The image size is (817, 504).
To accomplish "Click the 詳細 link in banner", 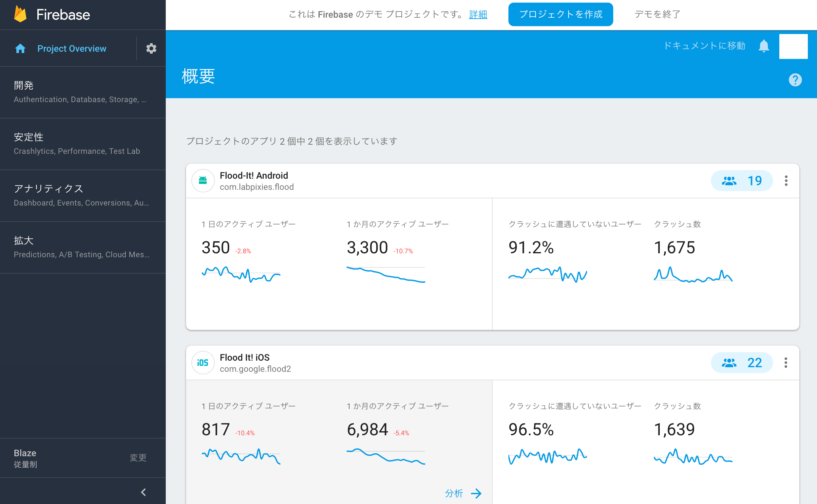I will click(478, 14).
